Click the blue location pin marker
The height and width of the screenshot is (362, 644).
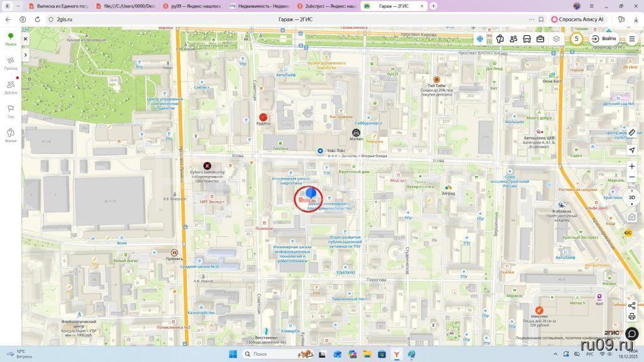(x=311, y=193)
